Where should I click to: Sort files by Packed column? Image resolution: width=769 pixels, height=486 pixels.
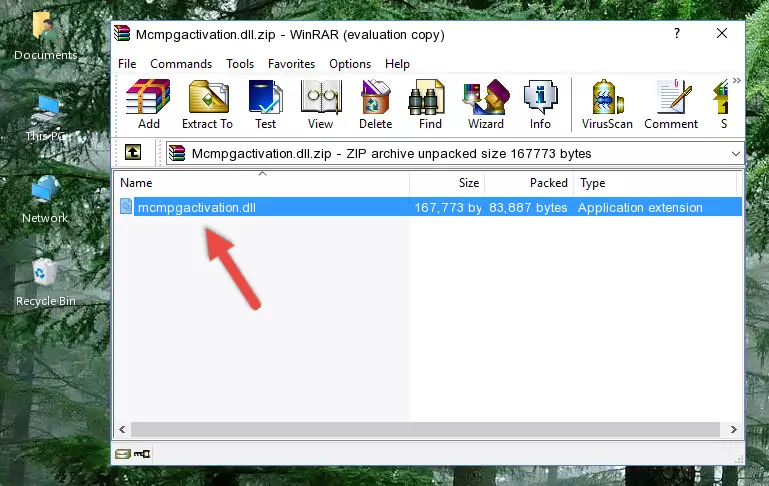(529, 182)
